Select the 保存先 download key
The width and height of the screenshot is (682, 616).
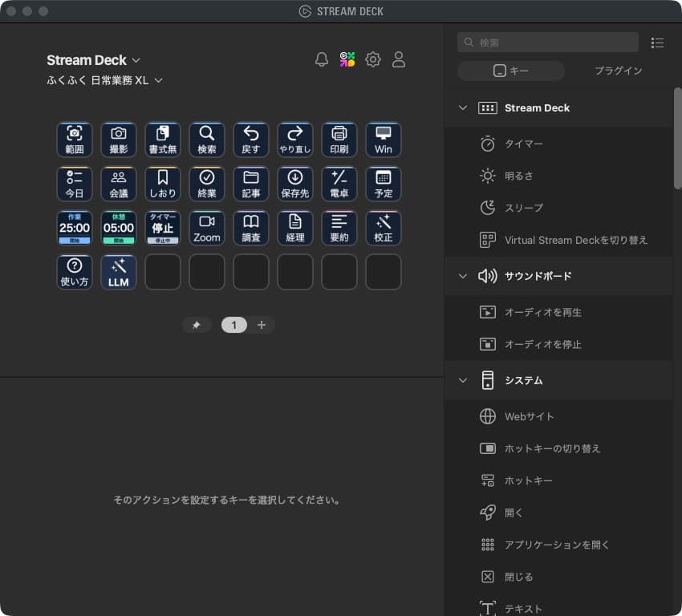coord(295,184)
